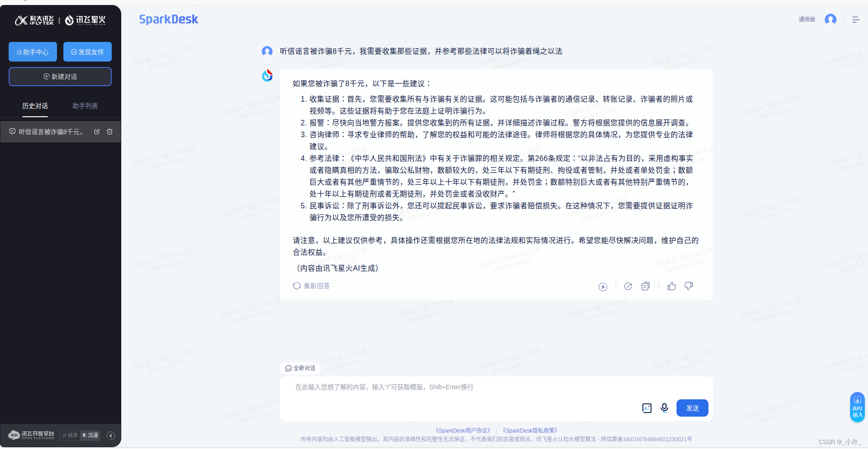868x449 pixels.
Task: Give the answer a thumbs up
Action: (672, 286)
